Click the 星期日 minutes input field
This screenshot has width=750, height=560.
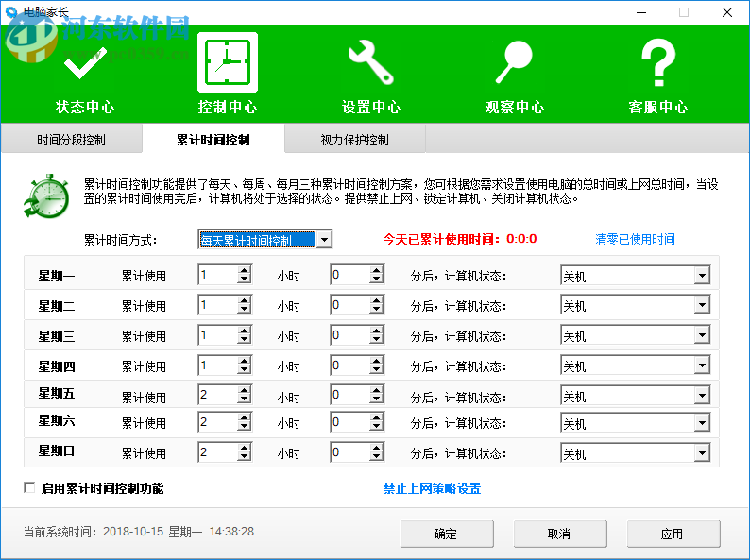tap(350, 452)
